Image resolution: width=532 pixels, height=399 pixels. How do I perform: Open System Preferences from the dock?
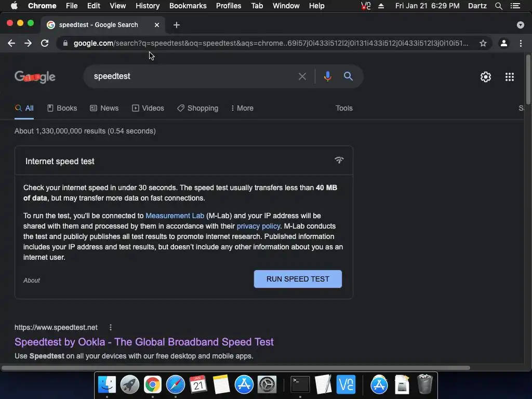click(x=267, y=385)
